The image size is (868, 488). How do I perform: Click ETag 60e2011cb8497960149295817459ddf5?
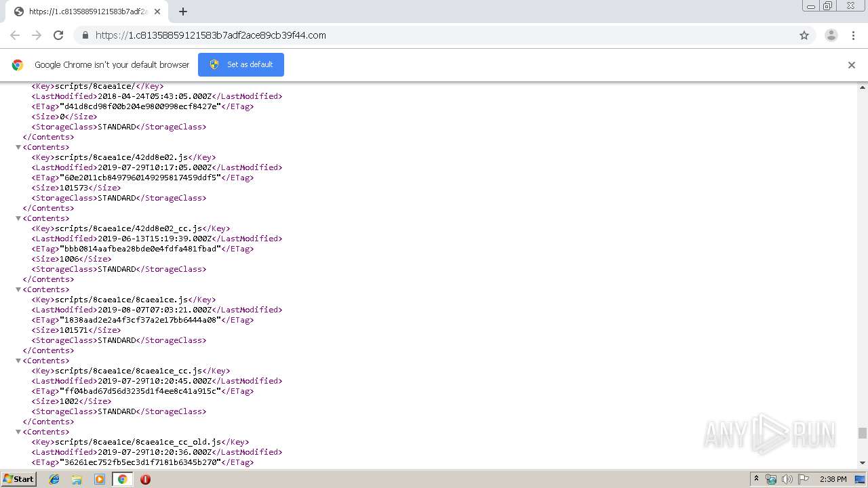pos(140,178)
